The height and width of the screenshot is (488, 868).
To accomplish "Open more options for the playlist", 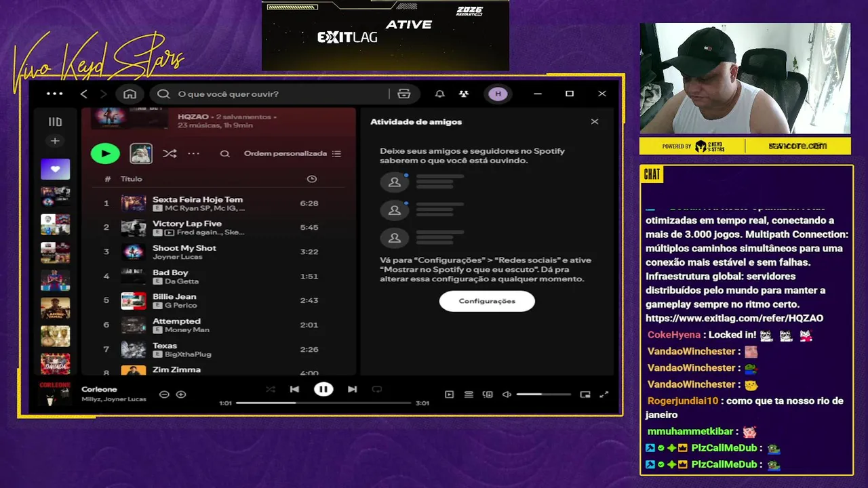I will coord(193,154).
